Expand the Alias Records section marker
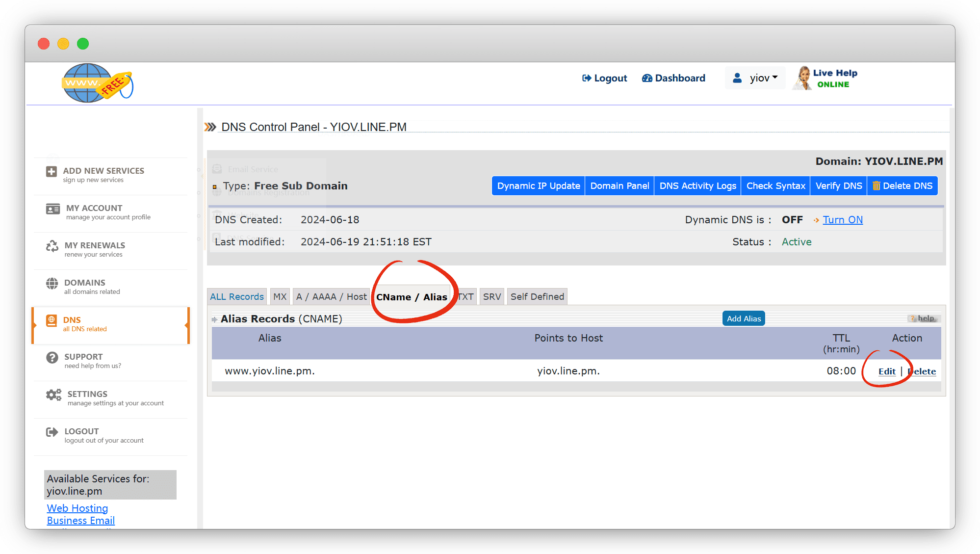This screenshot has width=980, height=554. [x=214, y=319]
